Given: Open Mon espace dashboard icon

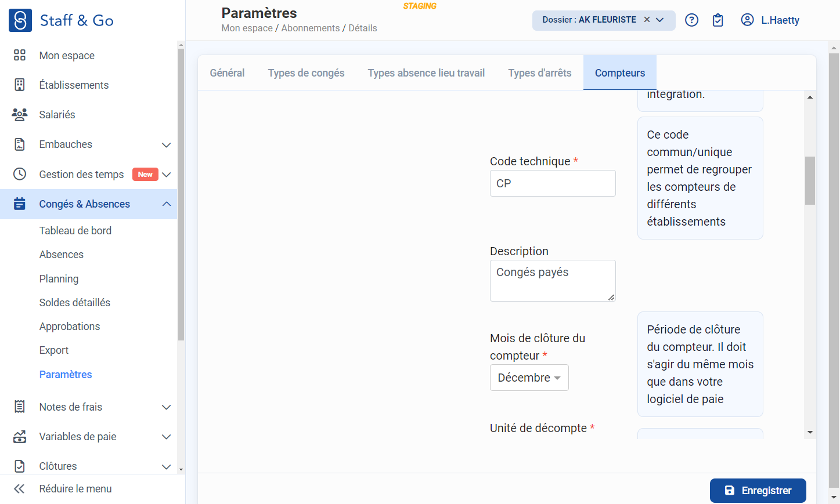Looking at the screenshot, I should point(20,55).
